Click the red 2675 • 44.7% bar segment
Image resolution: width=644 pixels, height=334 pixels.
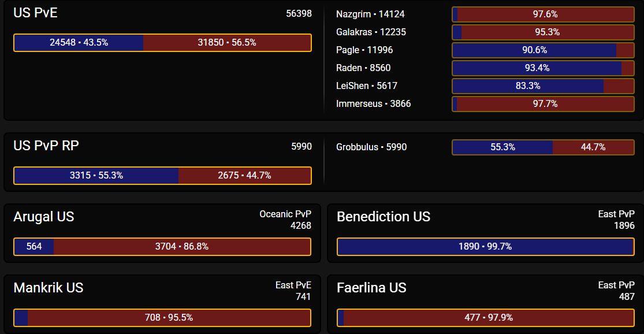pyautogui.click(x=244, y=176)
